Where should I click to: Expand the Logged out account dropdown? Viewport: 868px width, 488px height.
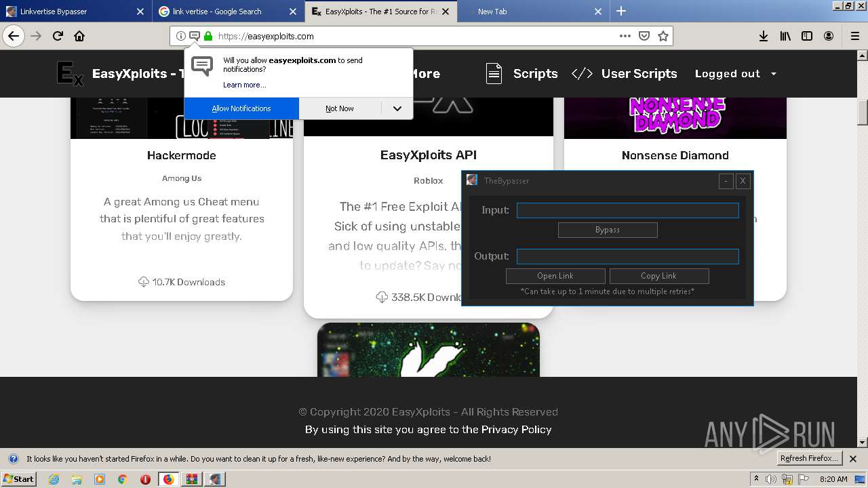click(x=736, y=73)
